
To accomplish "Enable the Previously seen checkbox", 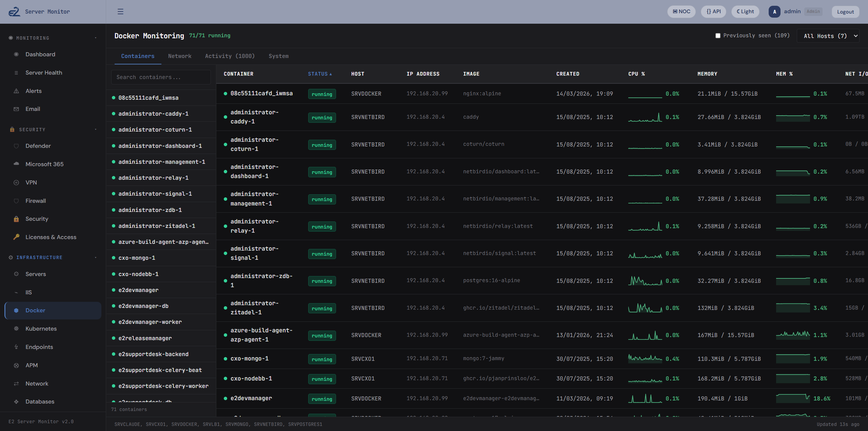I will pyautogui.click(x=718, y=35).
